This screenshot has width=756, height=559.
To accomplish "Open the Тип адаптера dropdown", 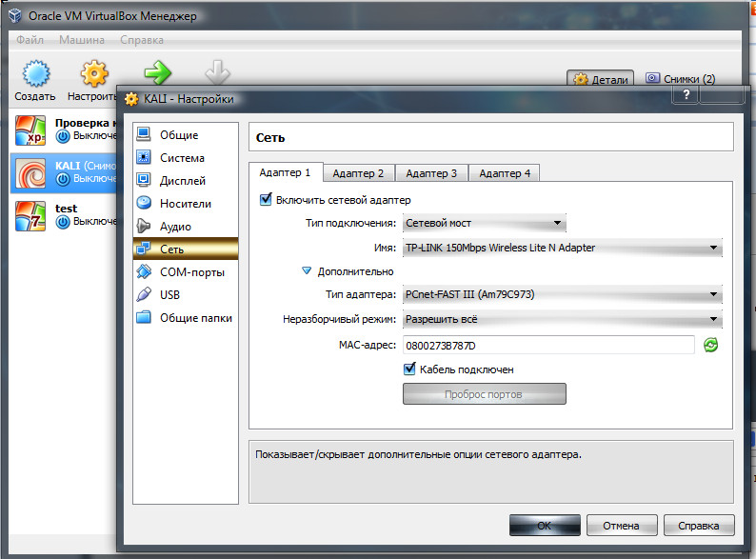I will pyautogui.click(x=562, y=294).
